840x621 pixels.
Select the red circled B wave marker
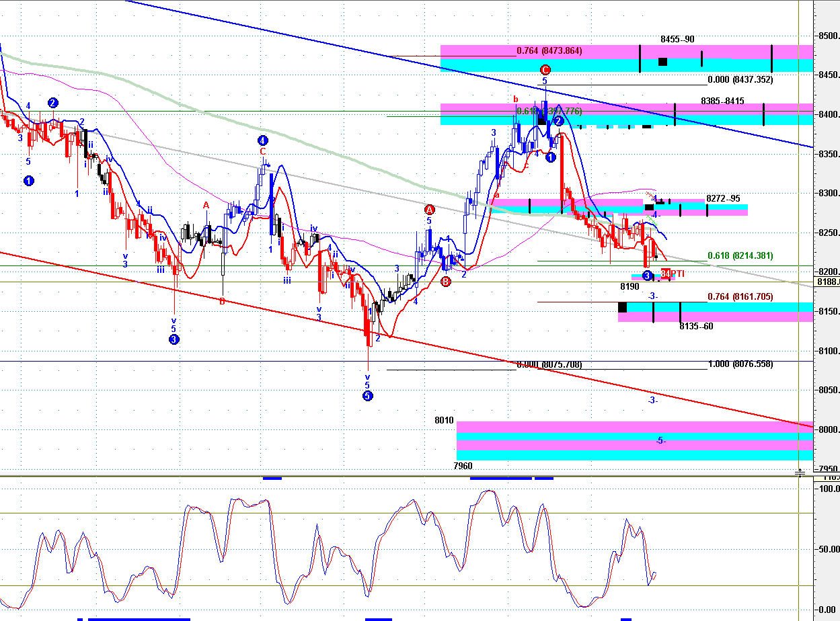point(446,282)
